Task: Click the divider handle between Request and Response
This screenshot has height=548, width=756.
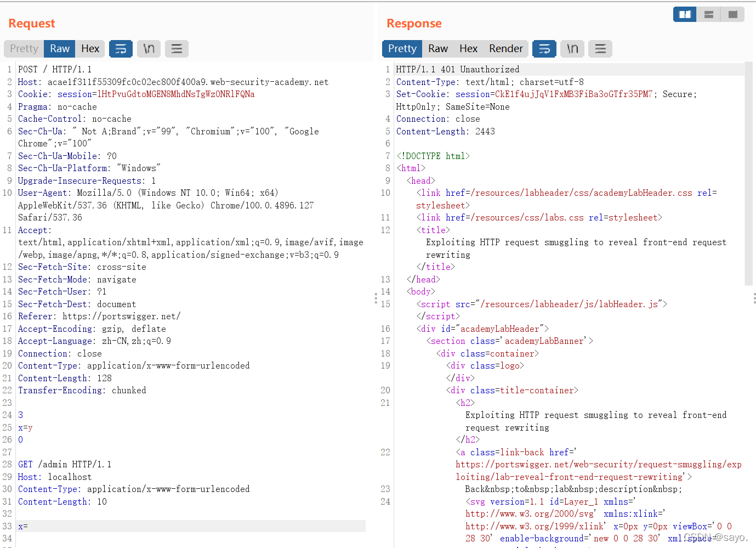Action: (376, 298)
